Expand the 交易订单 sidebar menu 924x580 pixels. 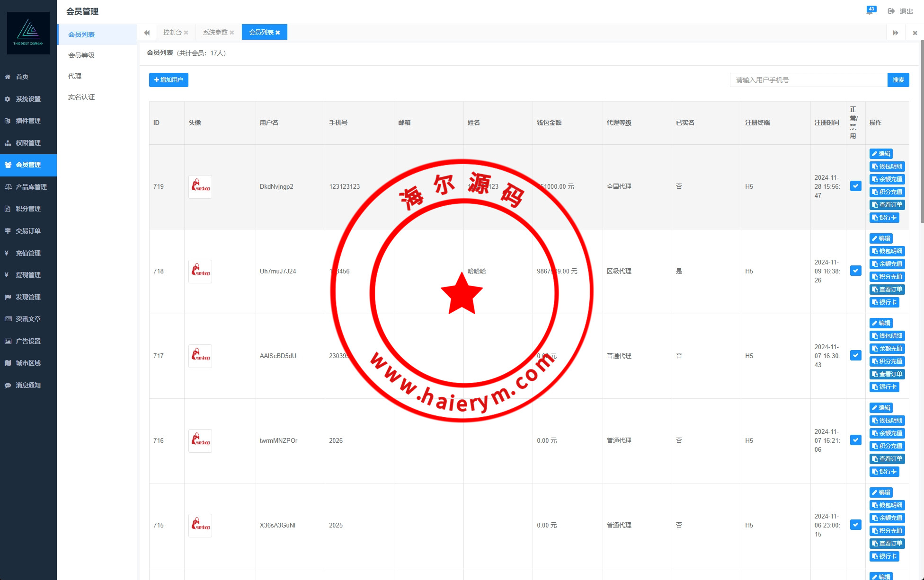coord(28,231)
